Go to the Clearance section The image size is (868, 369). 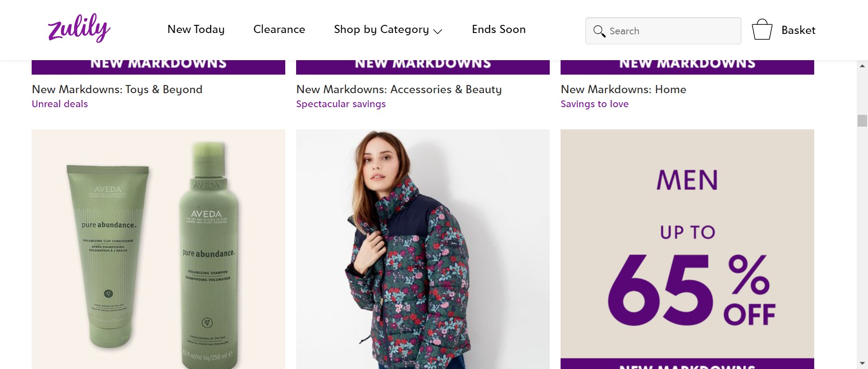279,29
